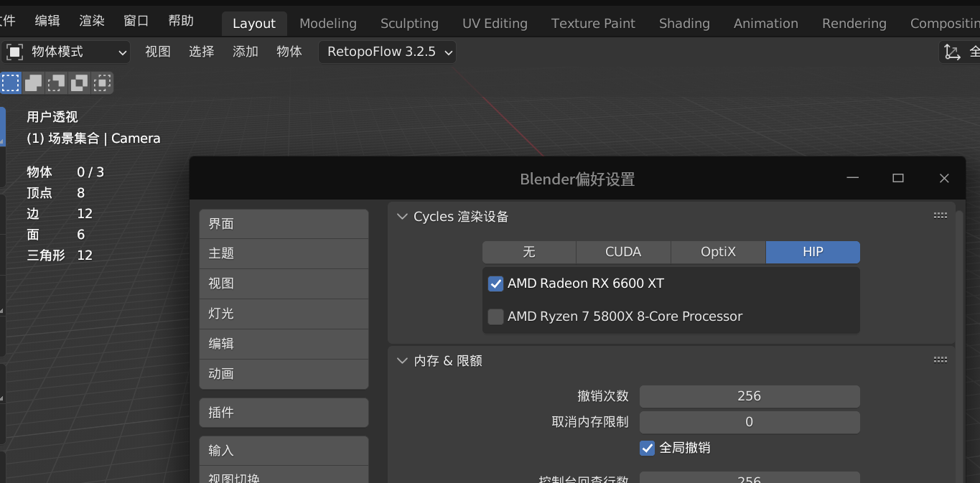980x483 pixels.
Task: Switch to the UV Editing workspace tab
Action: pos(495,23)
